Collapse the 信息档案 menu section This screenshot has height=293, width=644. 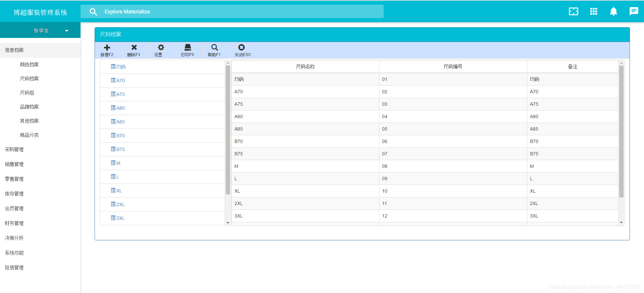(x=40, y=50)
